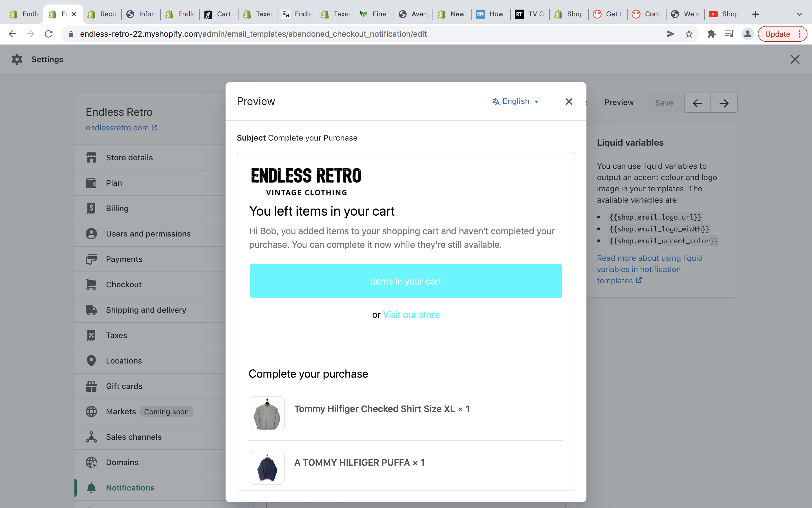Click the Coming soon badge next to Markets
812x508 pixels.
[166, 411]
